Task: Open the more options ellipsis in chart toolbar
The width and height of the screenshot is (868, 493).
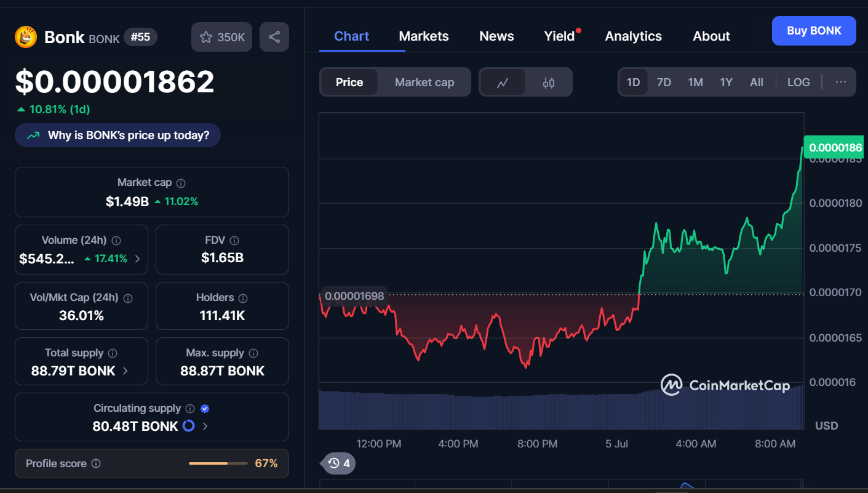Action: pyautogui.click(x=841, y=82)
